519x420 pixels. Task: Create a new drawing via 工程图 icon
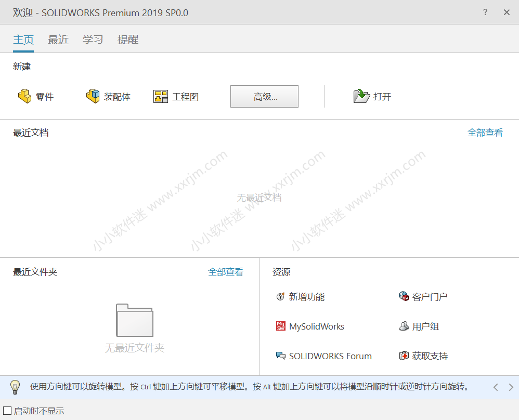(161, 96)
